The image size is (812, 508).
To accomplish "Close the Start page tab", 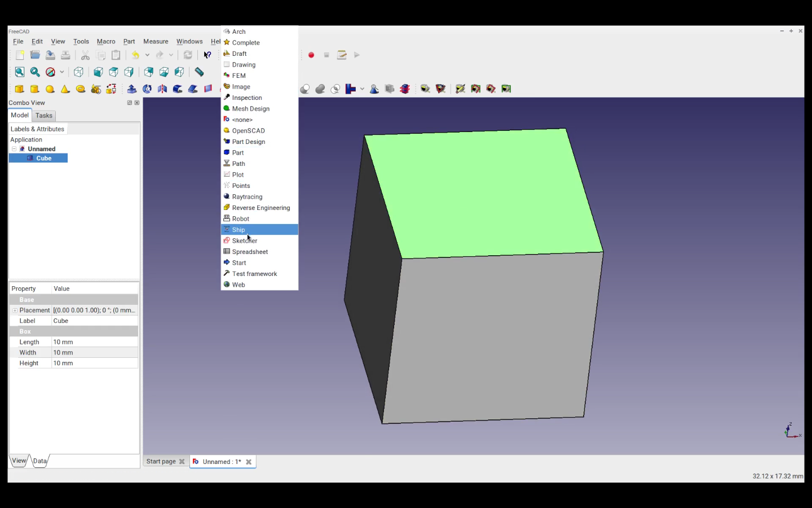I will pyautogui.click(x=182, y=462).
